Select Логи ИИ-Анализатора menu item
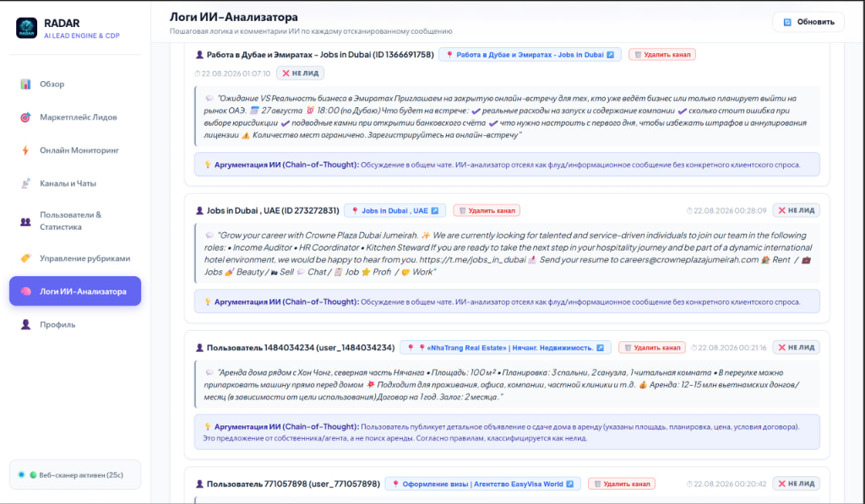The width and height of the screenshot is (865, 504). (x=75, y=291)
